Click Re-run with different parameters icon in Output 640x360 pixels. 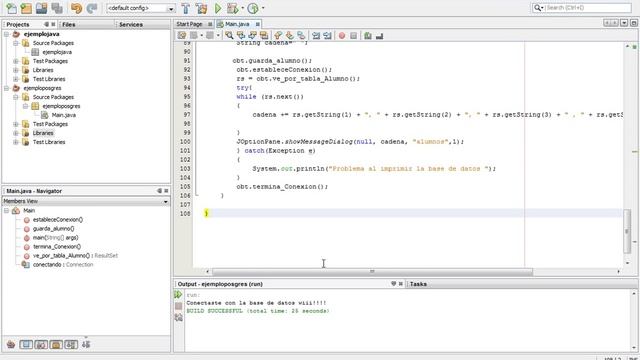pyautogui.click(x=178, y=317)
